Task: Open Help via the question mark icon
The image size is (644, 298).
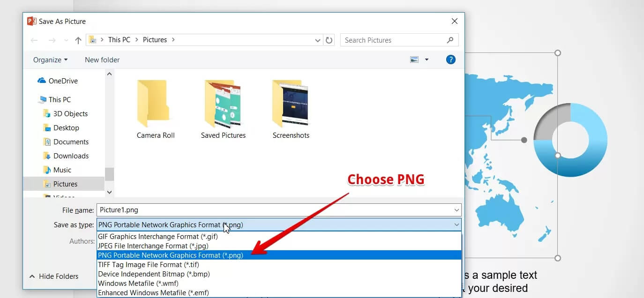Action: point(450,60)
